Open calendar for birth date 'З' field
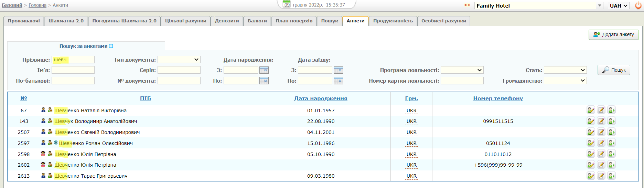This screenshot has width=644, height=188. click(264, 70)
